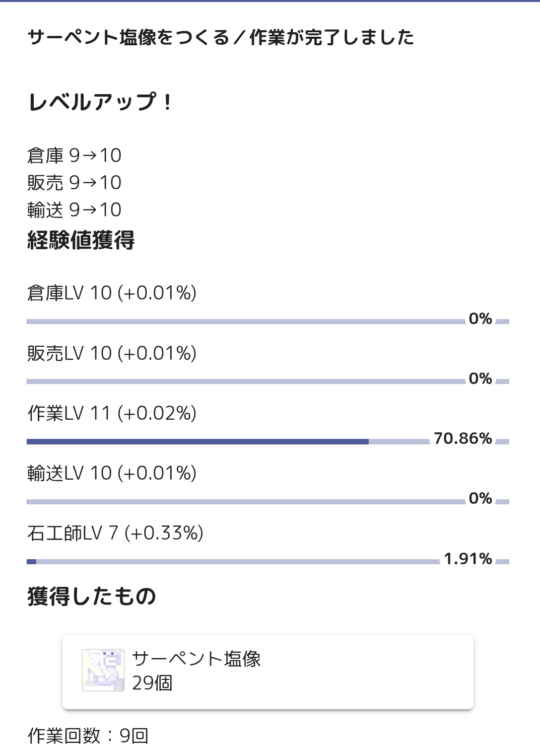Click the 輸送LV 10 progress bar
Image resolution: width=540 pixels, height=756 pixels.
point(268,501)
